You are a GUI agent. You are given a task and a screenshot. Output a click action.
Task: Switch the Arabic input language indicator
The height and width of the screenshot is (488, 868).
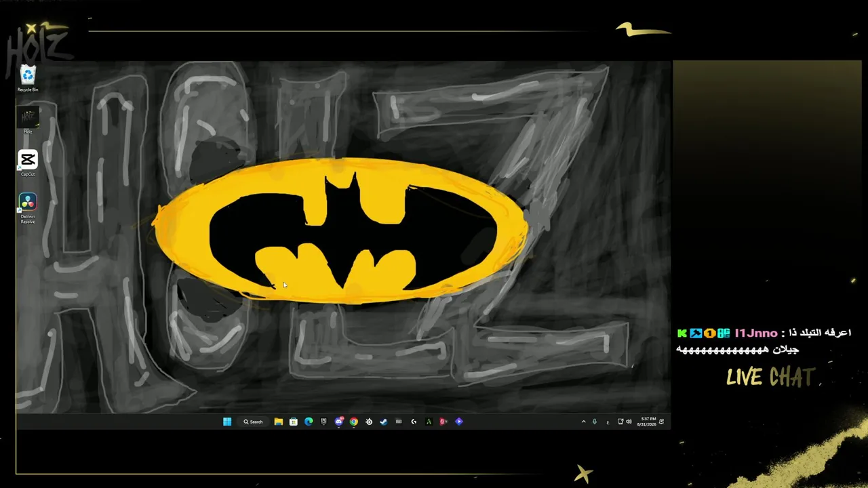coord(608,422)
